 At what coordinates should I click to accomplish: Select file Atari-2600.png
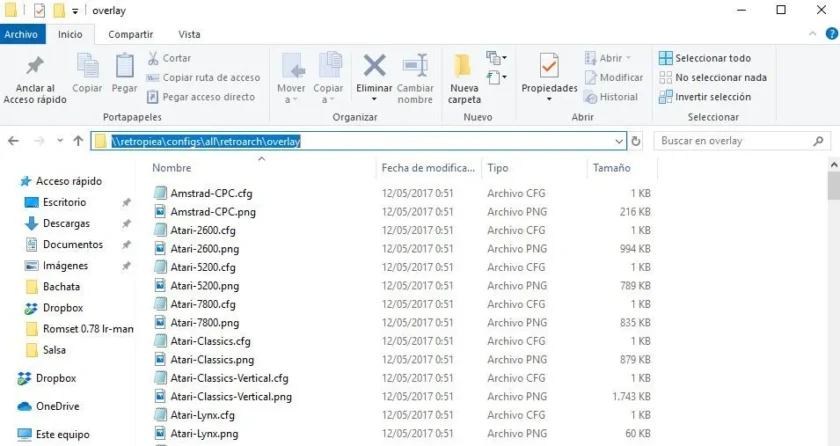point(205,249)
